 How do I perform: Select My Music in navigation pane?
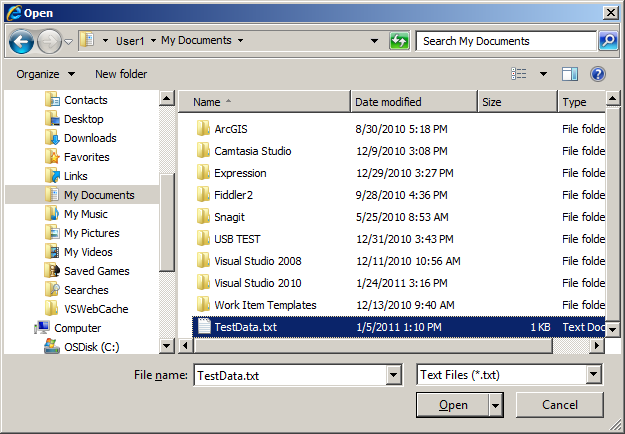coord(76,214)
